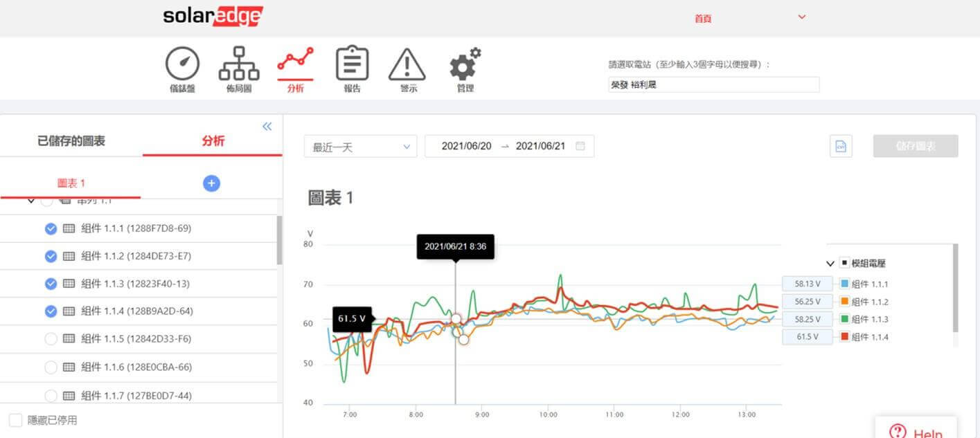This screenshot has height=438, width=980.
Task: Export chart via CSV icon
Action: [841, 146]
